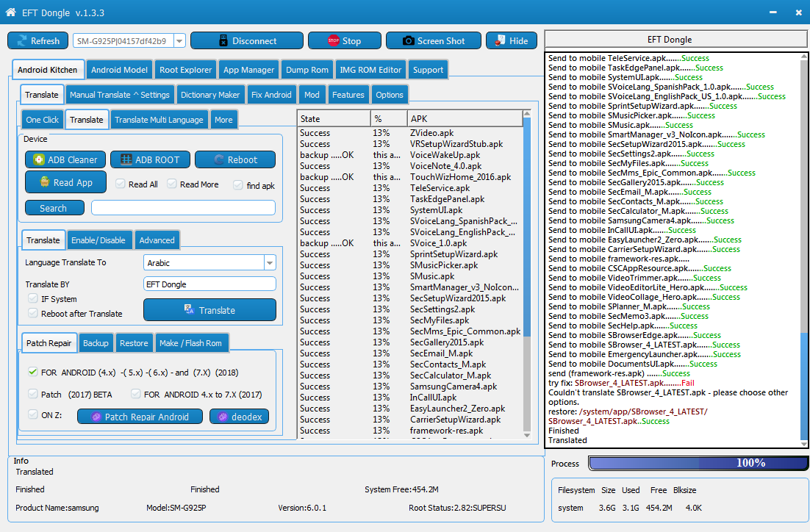
Task: Switch to Android Model tab
Action: click(x=119, y=70)
